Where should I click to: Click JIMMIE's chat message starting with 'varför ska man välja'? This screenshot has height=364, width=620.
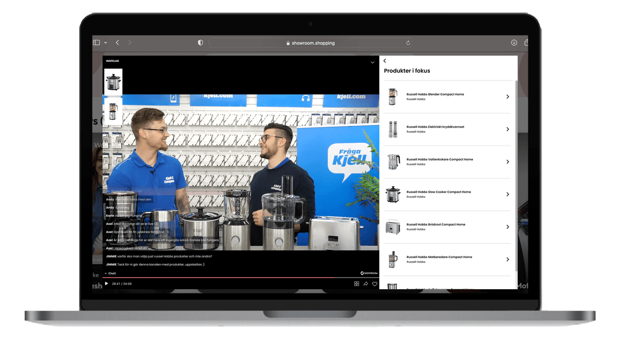tap(159, 256)
